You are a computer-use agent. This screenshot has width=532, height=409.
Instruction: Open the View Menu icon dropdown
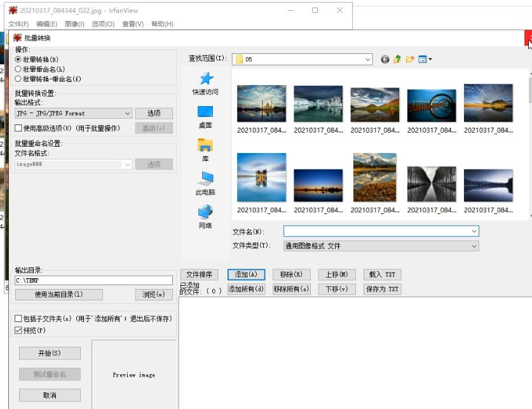[425, 59]
